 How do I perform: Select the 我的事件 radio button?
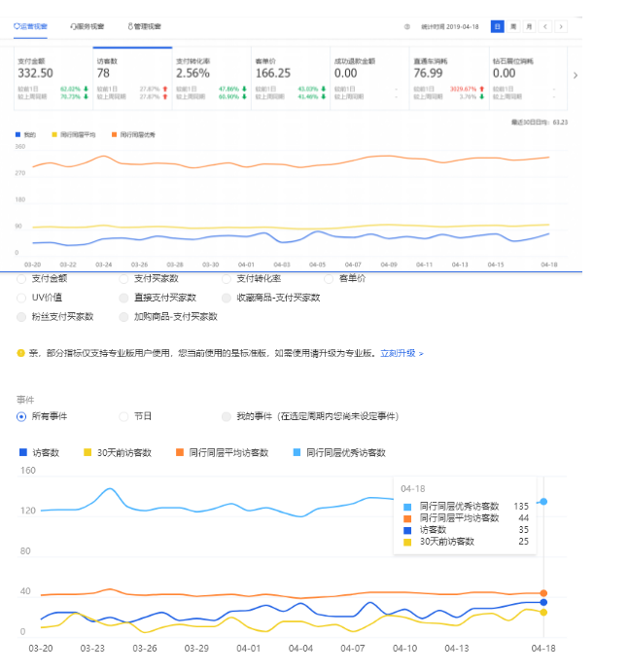click(x=227, y=416)
